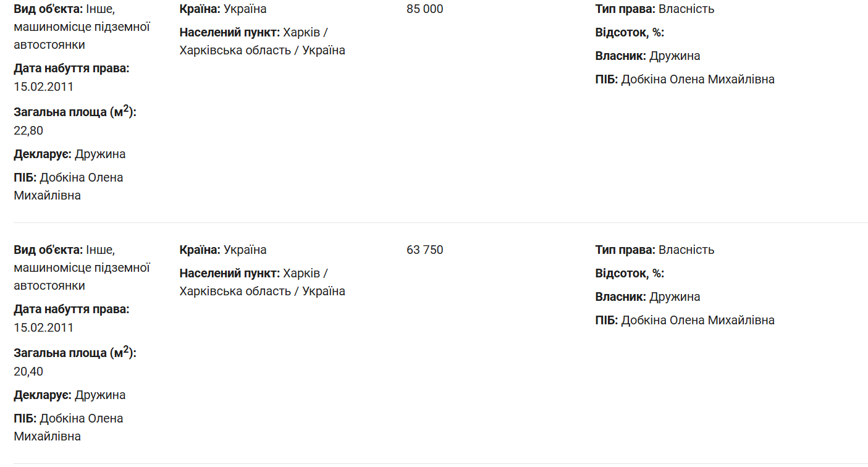Click 'Тип права: Власність' in the 63 750 entry
The image size is (868, 467).
654,250
